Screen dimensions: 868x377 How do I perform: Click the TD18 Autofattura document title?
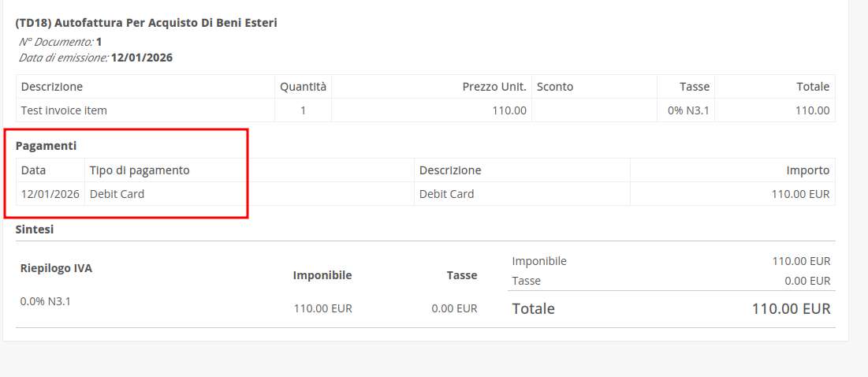[x=146, y=23]
